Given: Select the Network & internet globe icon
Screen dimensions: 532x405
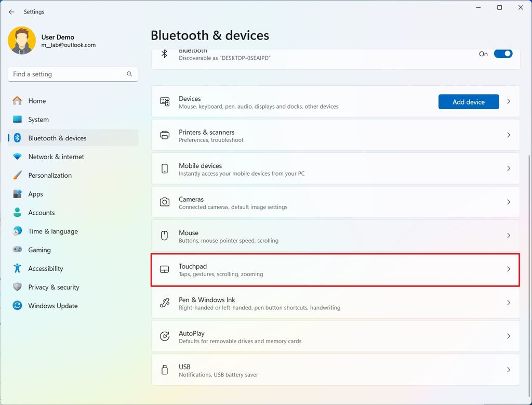Looking at the screenshot, I should [x=18, y=156].
